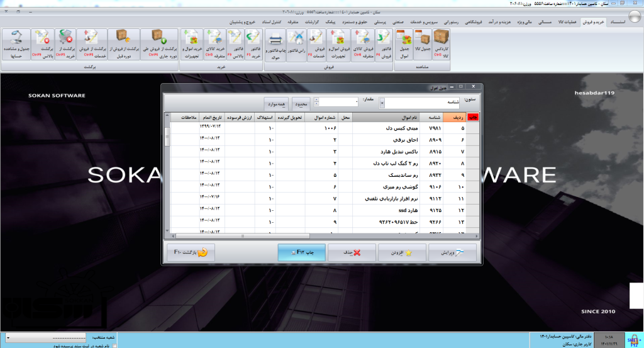Click برگشت از فروش طی دوره جاری
Viewport: 644px width, 348px height.
[159, 45]
